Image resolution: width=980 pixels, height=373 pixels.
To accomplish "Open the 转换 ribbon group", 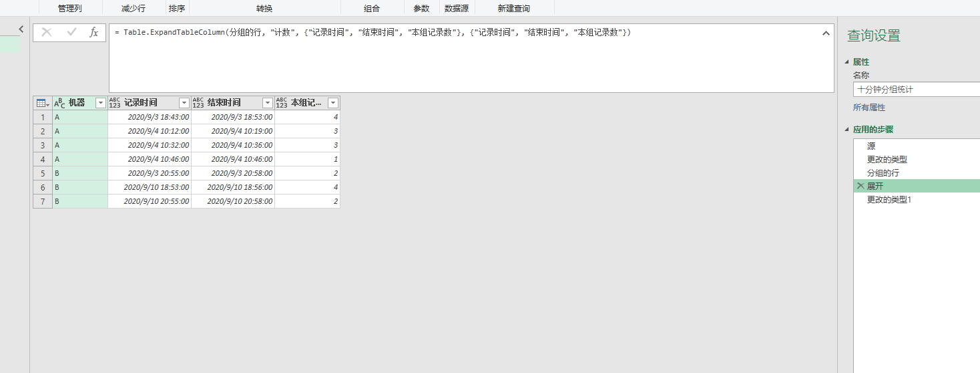I will [264, 9].
